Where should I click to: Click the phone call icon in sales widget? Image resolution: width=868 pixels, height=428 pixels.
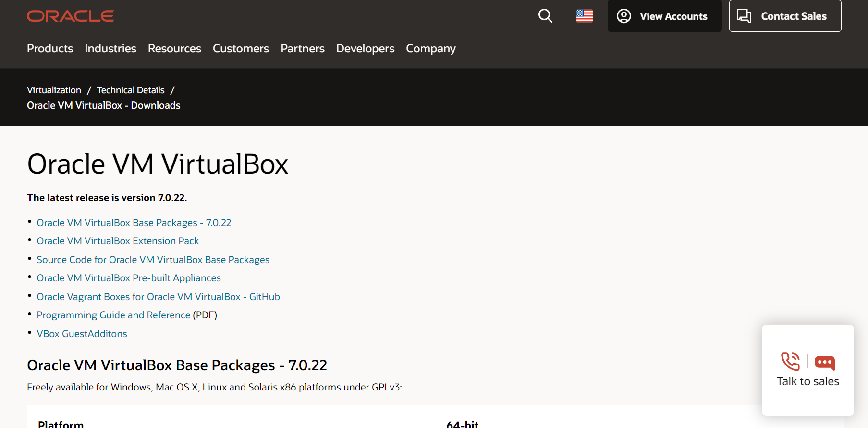pos(790,362)
